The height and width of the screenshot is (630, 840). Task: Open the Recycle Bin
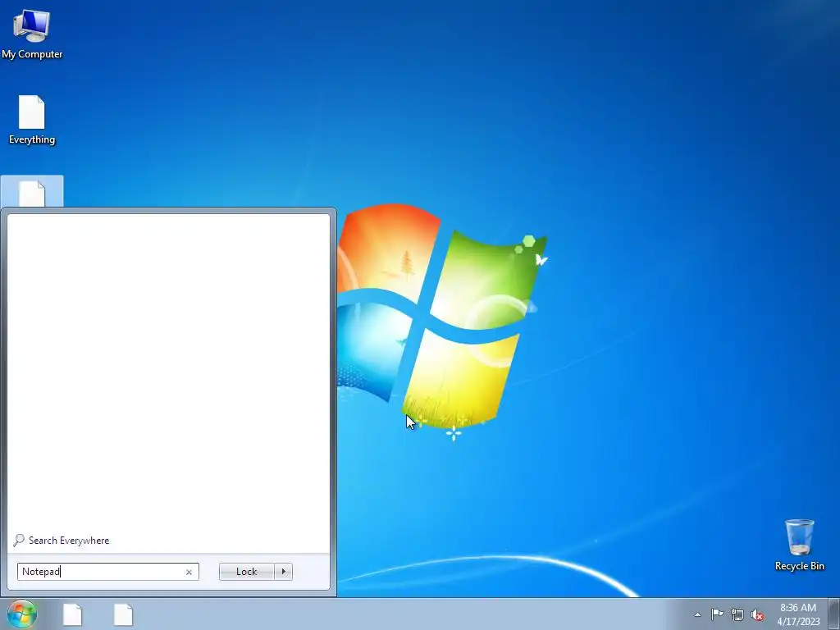click(799, 545)
